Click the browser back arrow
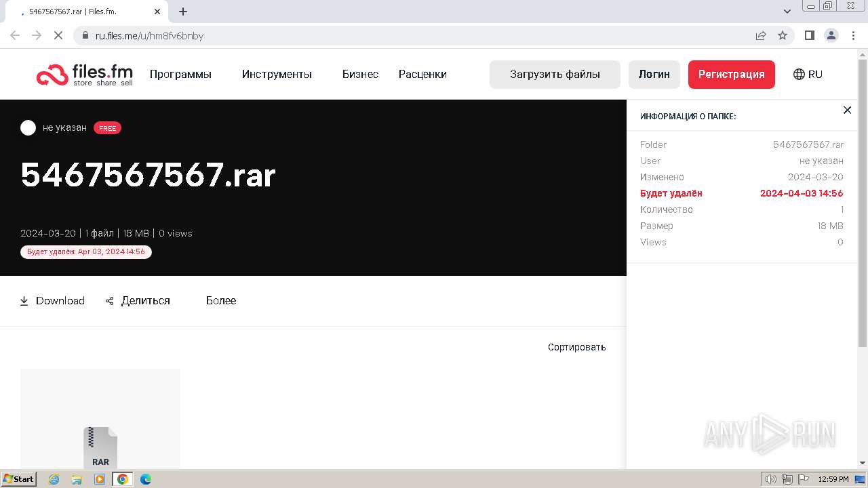 pyautogui.click(x=15, y=35)
